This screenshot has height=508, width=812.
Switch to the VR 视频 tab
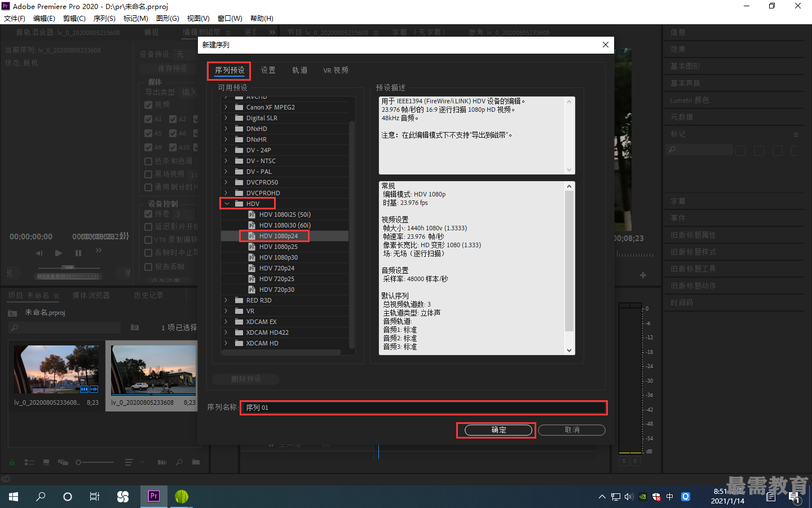coord(336,71)
